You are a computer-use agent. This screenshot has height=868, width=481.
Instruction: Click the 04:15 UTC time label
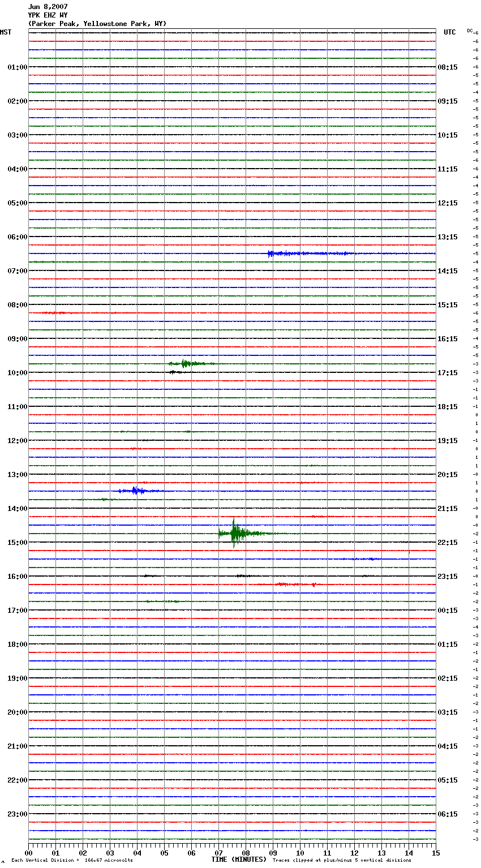coord(448,746)
